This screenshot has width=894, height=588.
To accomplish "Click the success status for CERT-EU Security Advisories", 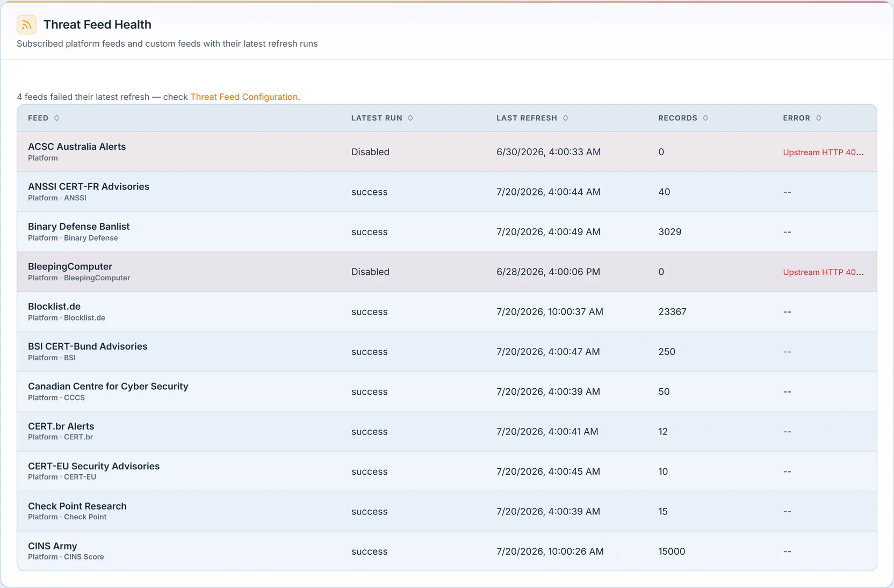I will tap(369, 471).
